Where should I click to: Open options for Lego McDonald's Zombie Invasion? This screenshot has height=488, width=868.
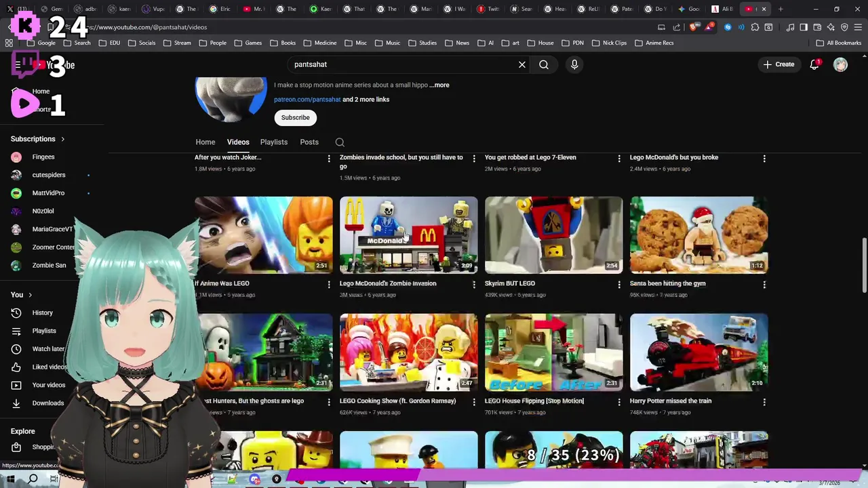pos(474,284)
